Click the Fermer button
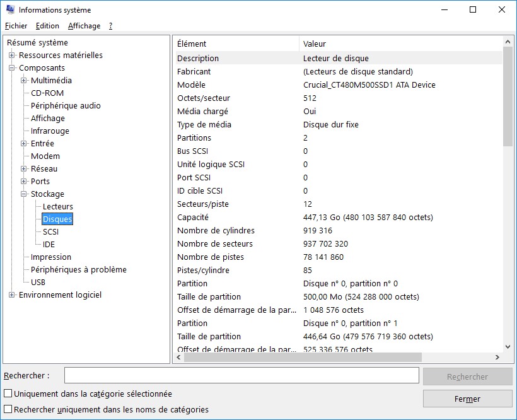The height and width of the screenshot is (420, 517). (x=467, y=399)
